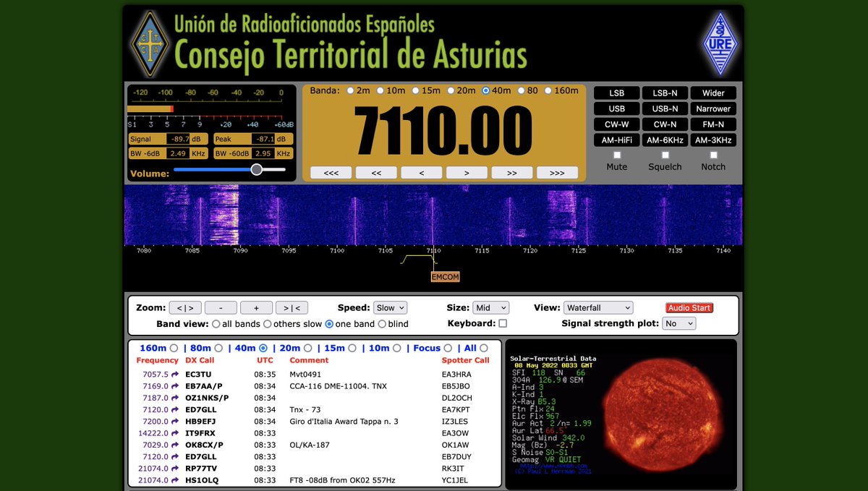Select the 20m band radio
Viewport: 868px width, 491px height.
[451, 90]
